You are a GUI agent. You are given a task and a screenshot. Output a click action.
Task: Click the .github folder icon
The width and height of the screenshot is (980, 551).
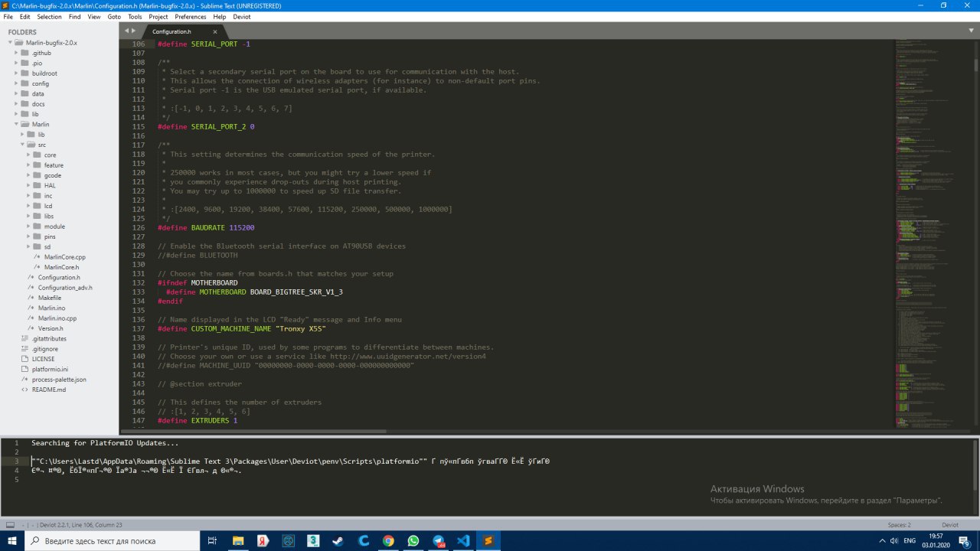click(x=24, y=53)
